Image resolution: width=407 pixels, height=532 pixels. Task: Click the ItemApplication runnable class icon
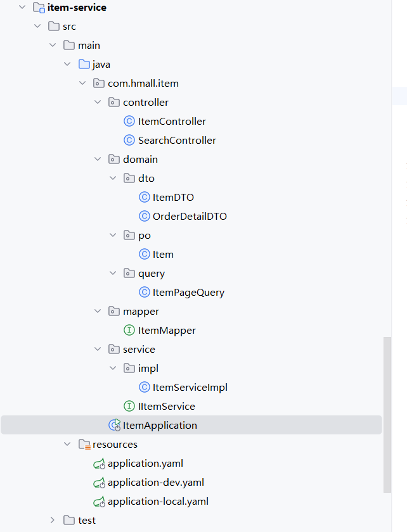pyautogui.click(x=115, y=425)
